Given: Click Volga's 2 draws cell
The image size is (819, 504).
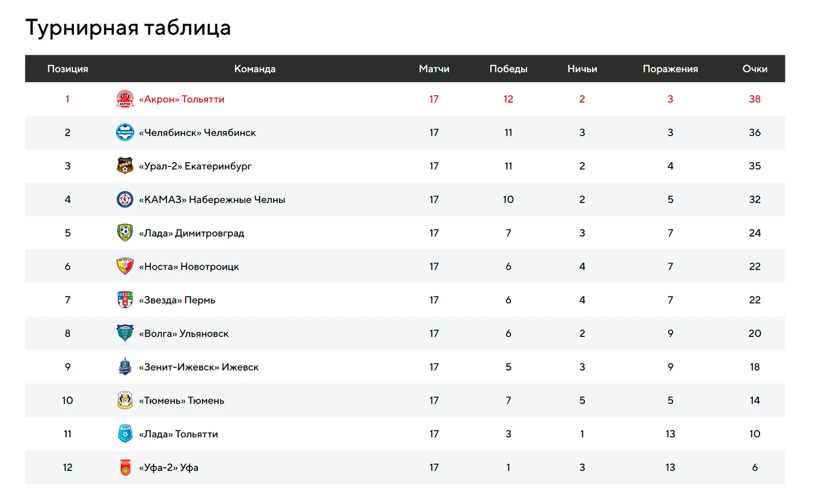Looking at the screenshot, I should (x=582, y=334).
